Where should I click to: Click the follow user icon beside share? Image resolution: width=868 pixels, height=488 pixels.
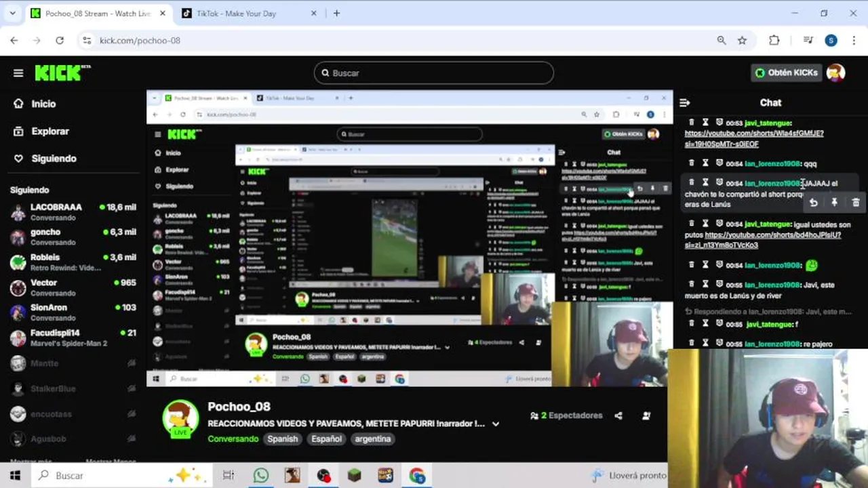click(646, 415)
